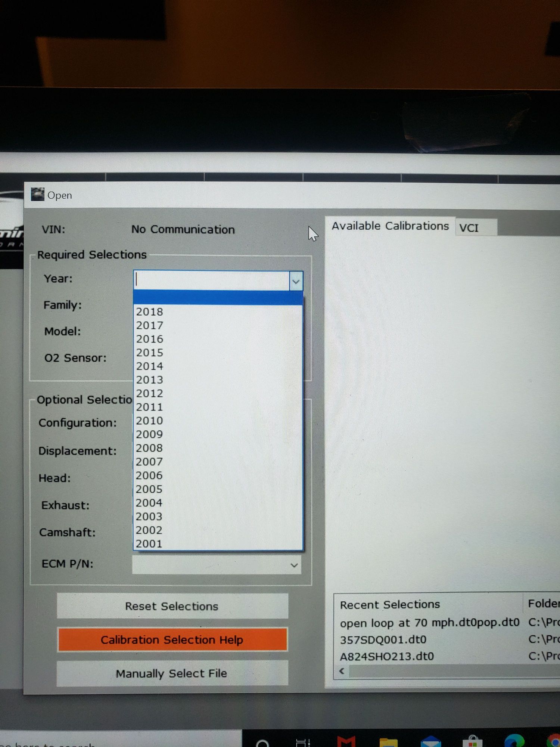This screenshot has height=747, width=560.
Task: Pick 2001 from the Year list
Action: coord(149,543)
